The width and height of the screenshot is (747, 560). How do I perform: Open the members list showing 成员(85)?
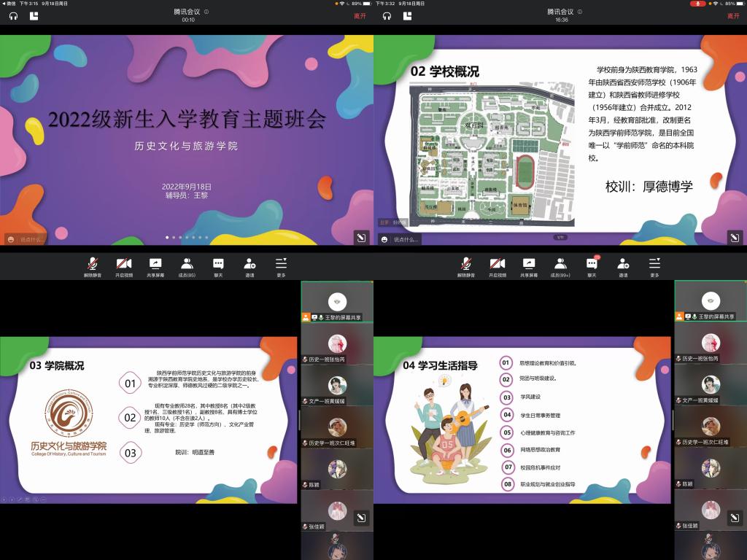pyautogui.click(x=187, y=266)
